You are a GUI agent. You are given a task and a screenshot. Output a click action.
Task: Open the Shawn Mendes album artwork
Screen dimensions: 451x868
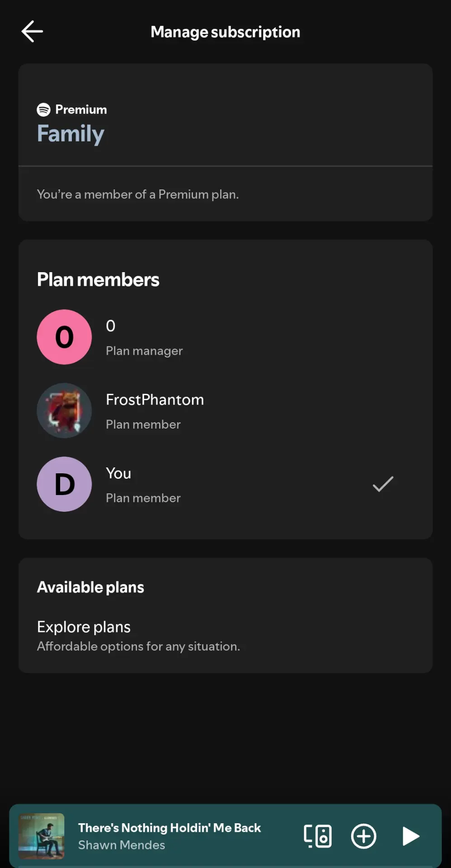tap(41, 836)
